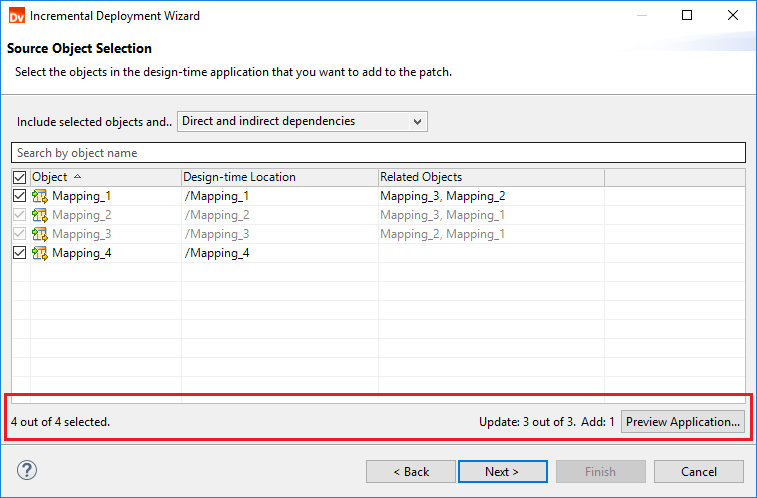This screenshot has width=757, height=498.
Task: Click the '4 out of 4 selected.' status text
Action: pos(60,422)
